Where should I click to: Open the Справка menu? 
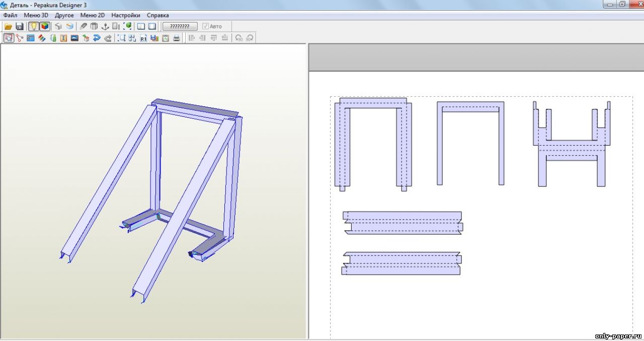(157, 15)
